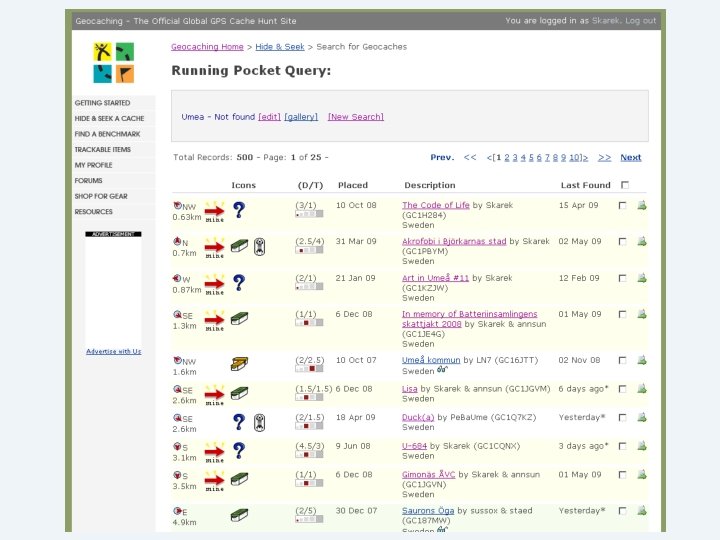Click the size bar under (3/1) rating
Screen dimensions: 720x540
tap(309, 214)
